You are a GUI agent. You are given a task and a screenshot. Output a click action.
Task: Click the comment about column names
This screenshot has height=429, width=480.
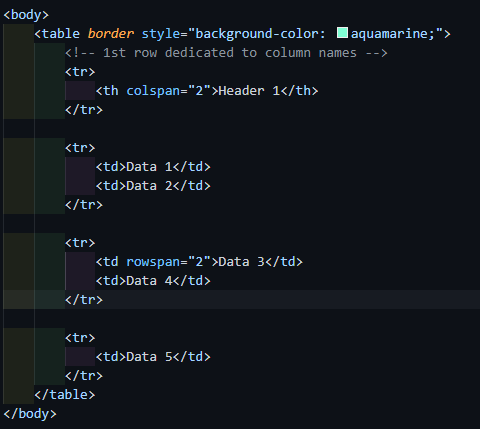(226, 53)
